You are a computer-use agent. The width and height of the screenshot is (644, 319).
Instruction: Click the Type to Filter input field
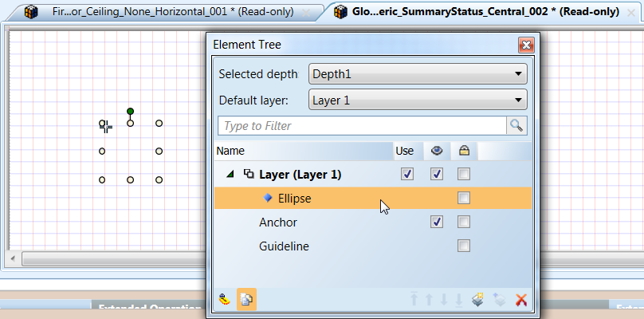tap(362, 126)
